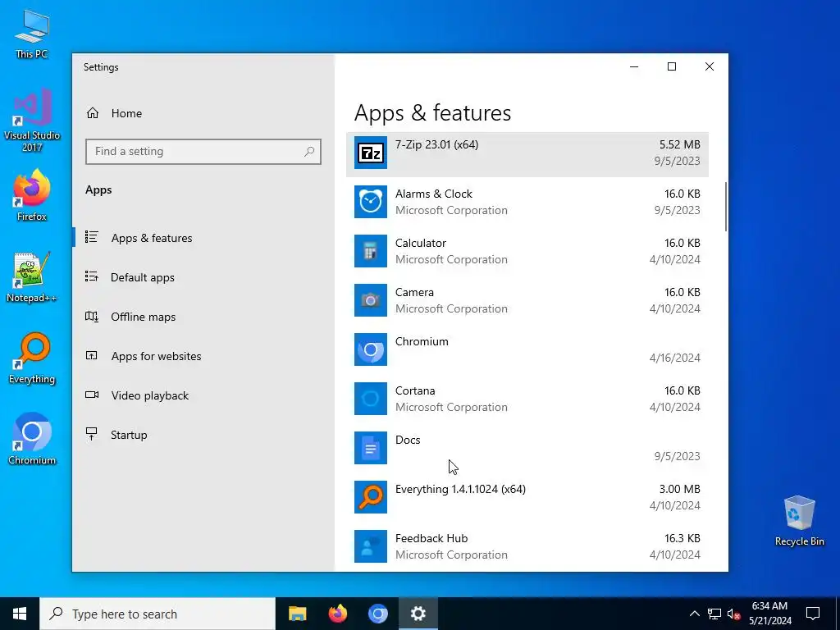Click the Default apps sidebar icon
840x630 pixels.
point(92,276)
